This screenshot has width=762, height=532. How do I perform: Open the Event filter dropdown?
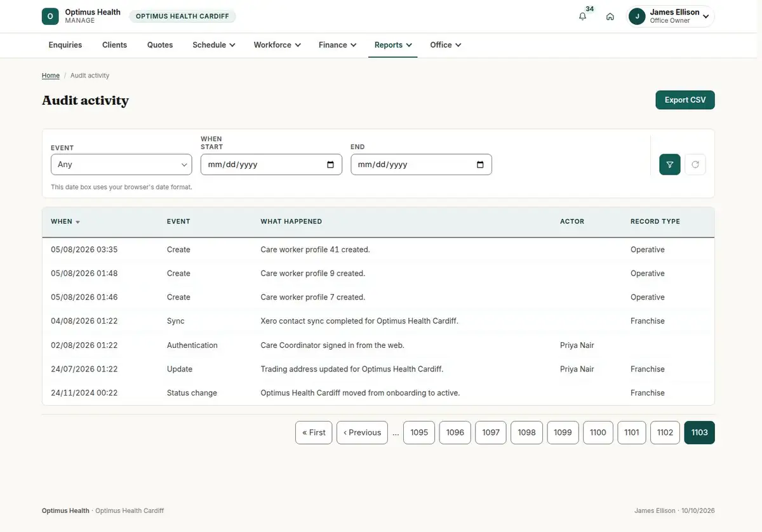[x=121, y=164]
